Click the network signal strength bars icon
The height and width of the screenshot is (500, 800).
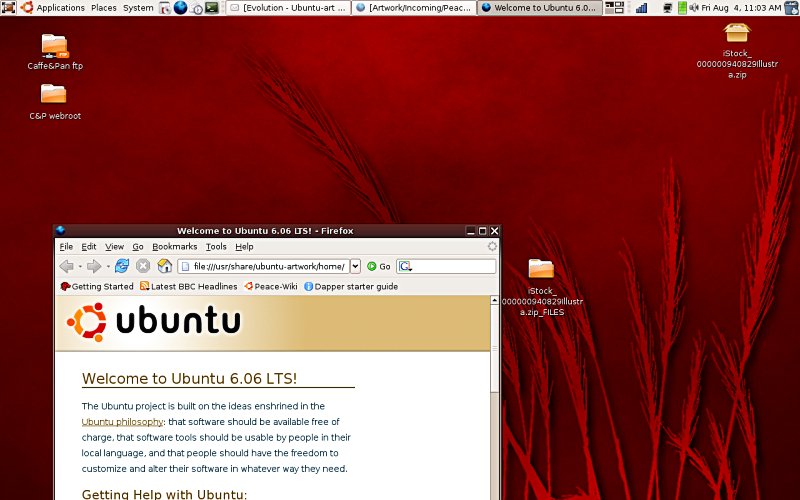[x=641, y=8]
